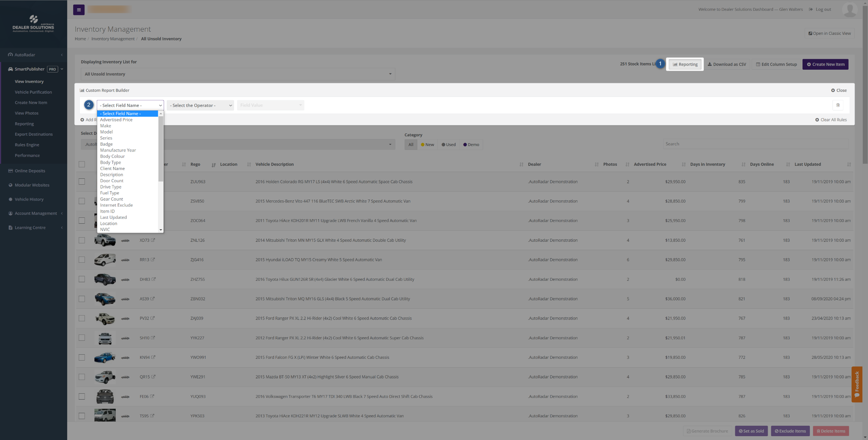868x440 pixels.
Task: Open external link icon next to XD73
Action: (153, 240)
